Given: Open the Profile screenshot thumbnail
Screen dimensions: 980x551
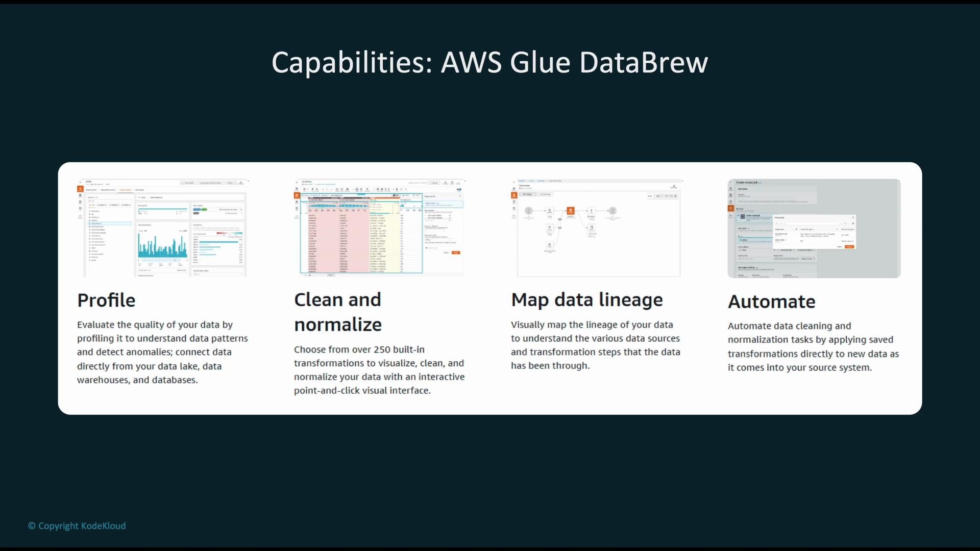Looking at the screenshot, I should pos(162,228).
